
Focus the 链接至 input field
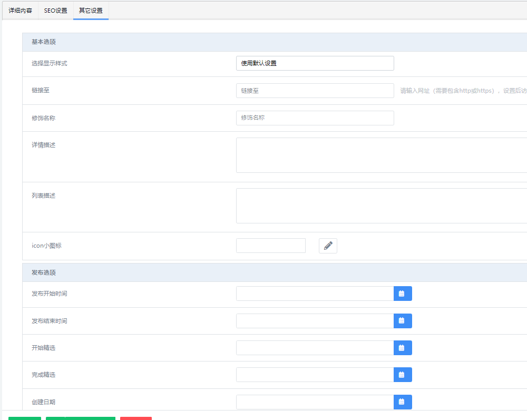(x=315, y=91)
